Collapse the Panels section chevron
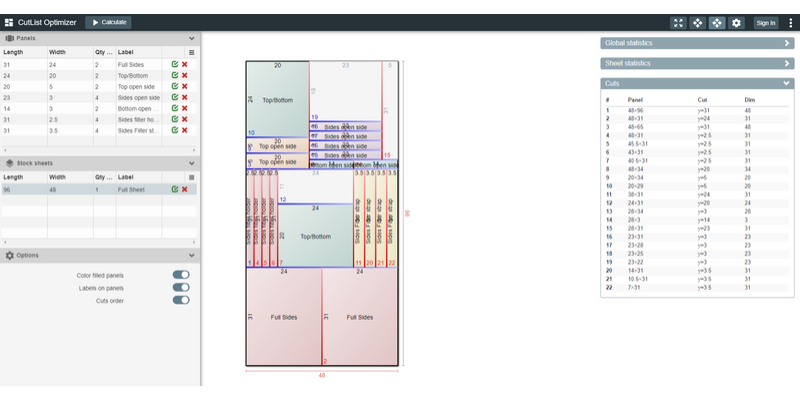 point(192,38)
